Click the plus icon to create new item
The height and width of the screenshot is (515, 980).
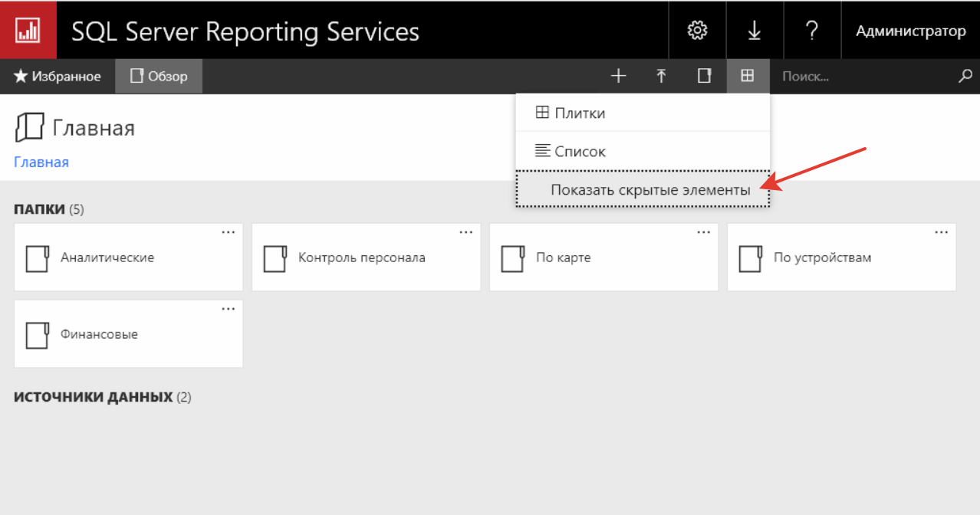tap(618, 76)
